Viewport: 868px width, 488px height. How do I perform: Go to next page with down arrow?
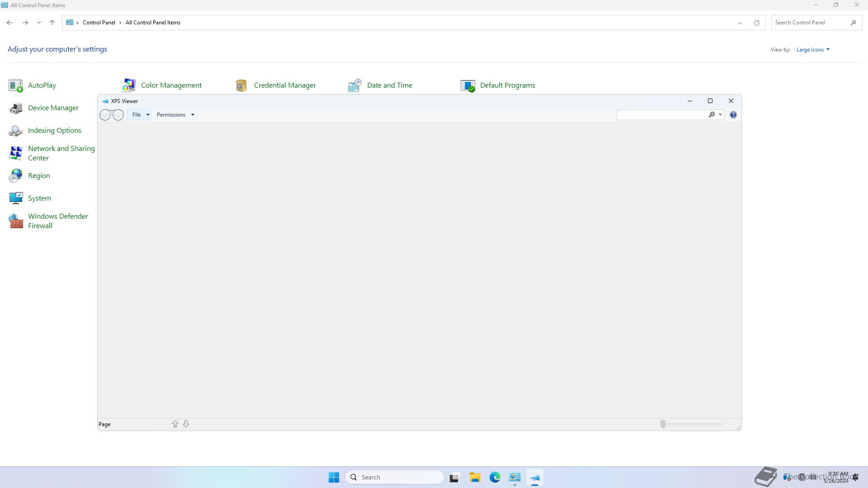(186, 424)
